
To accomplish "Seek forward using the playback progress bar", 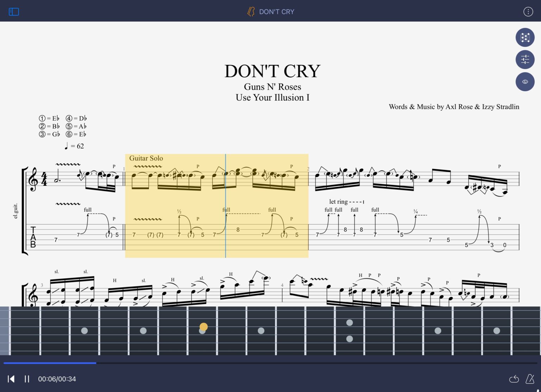I will [211, 363].
